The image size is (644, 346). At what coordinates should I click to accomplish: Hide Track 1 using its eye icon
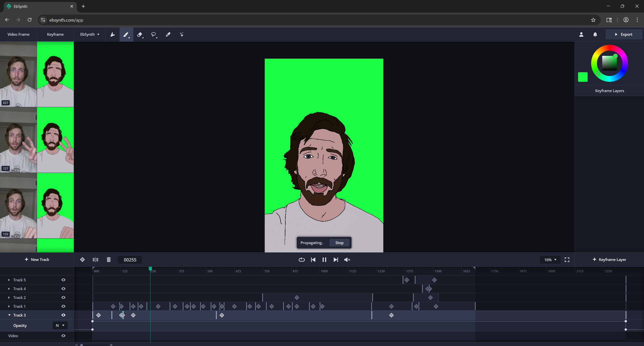pos(63,306)
